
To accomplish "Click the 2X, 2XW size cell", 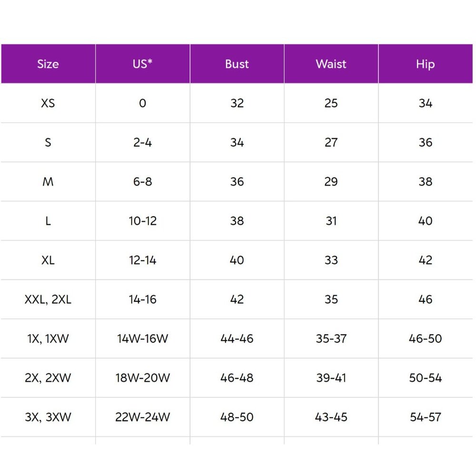I will [x=48, y=378].
